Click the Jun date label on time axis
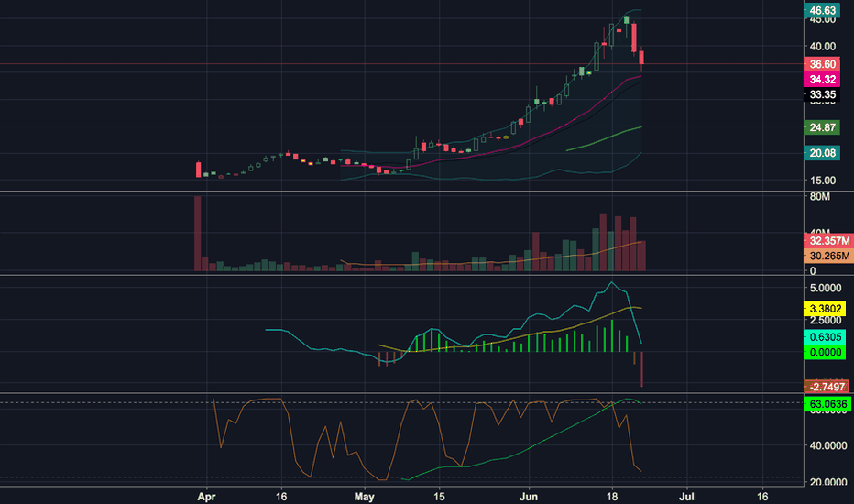The height and width of the screenshot is (504, 854). pos(529,497)
